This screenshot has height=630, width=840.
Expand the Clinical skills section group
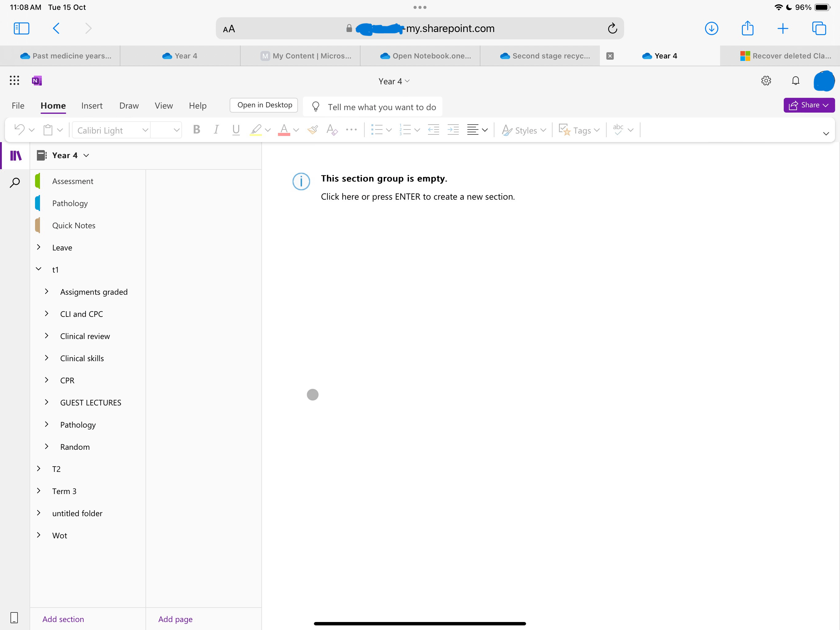point(47,358)
